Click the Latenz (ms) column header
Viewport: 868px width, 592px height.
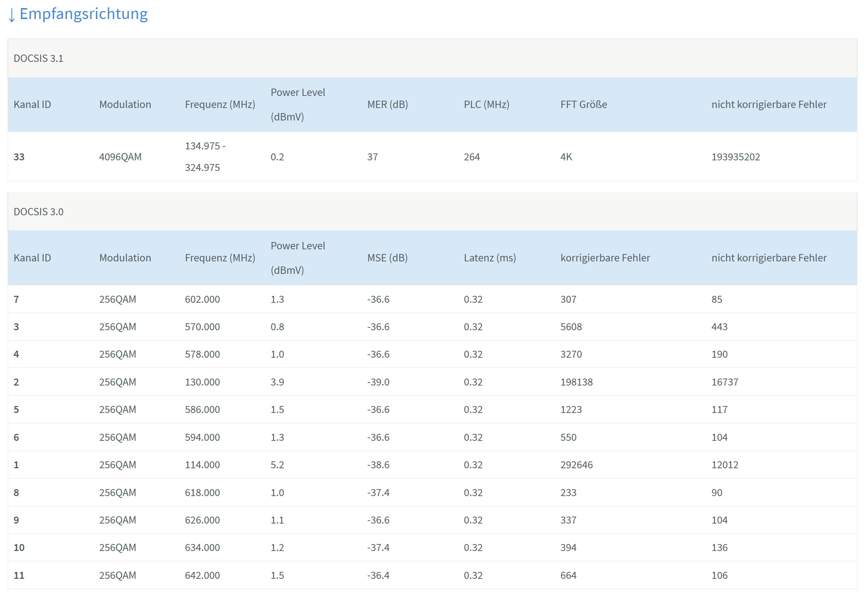(490, 257)
